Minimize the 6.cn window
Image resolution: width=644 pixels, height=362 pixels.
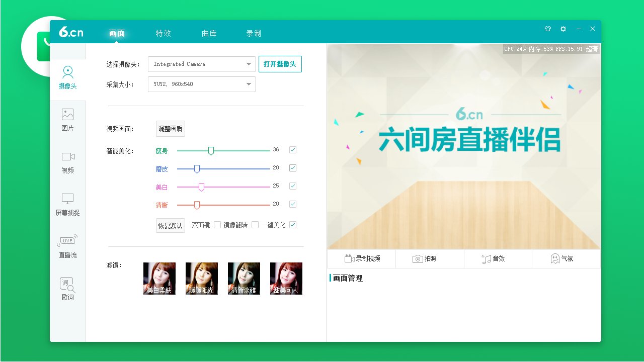pyautogui.click(x=579, y=29)
